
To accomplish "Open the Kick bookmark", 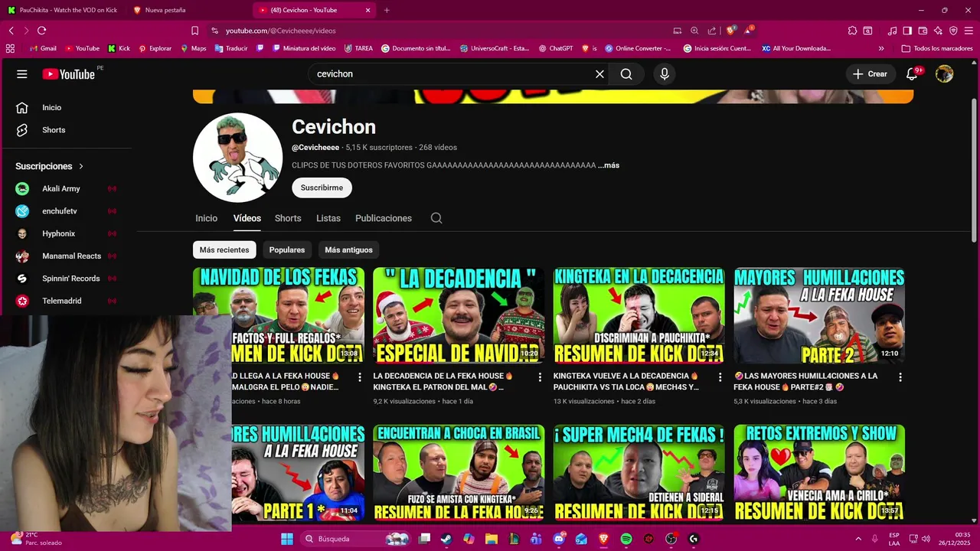I will (119, 48).
